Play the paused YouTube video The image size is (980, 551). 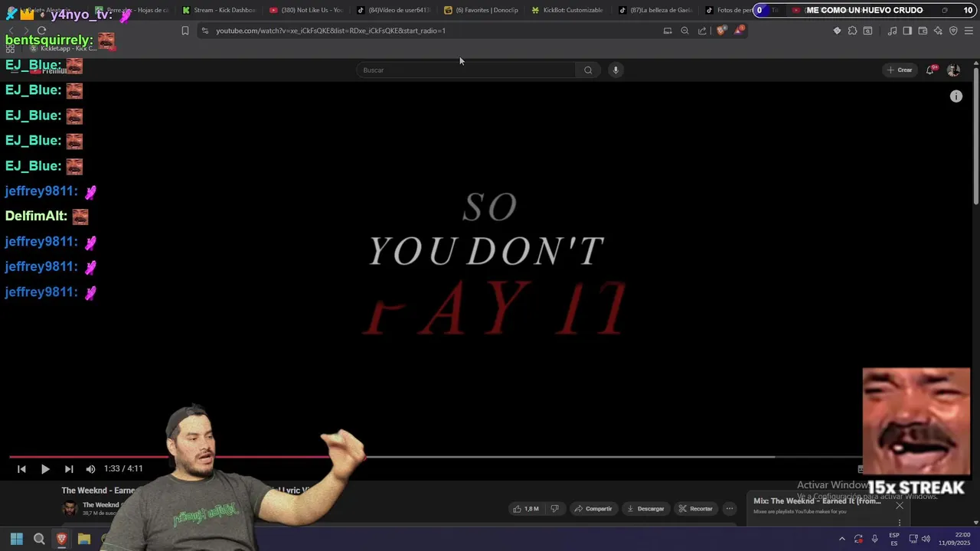point(45,469)
